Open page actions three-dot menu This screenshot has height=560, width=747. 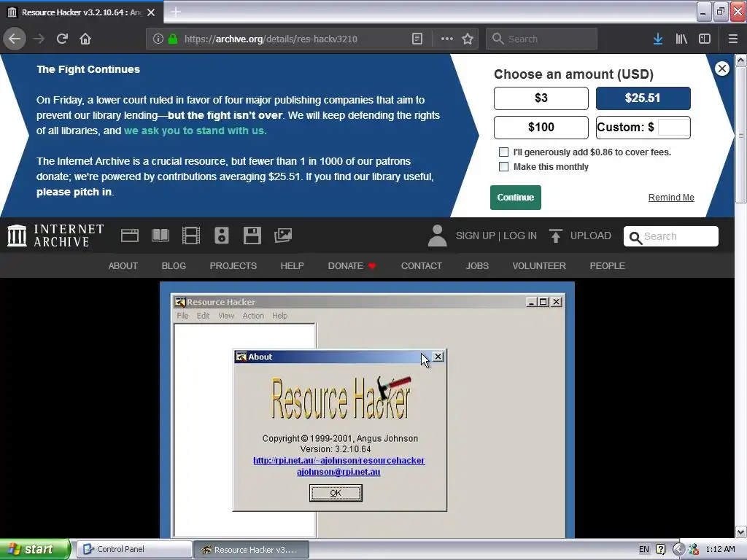pyautogui.click(x=447, y=39)
